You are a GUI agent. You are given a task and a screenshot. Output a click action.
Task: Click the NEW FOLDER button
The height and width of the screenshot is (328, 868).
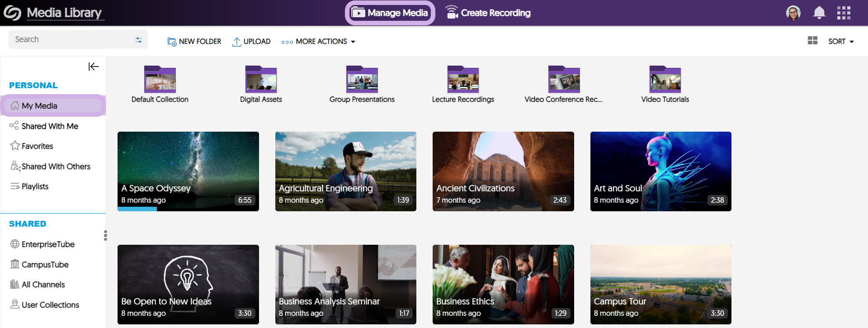coord(194,41)
